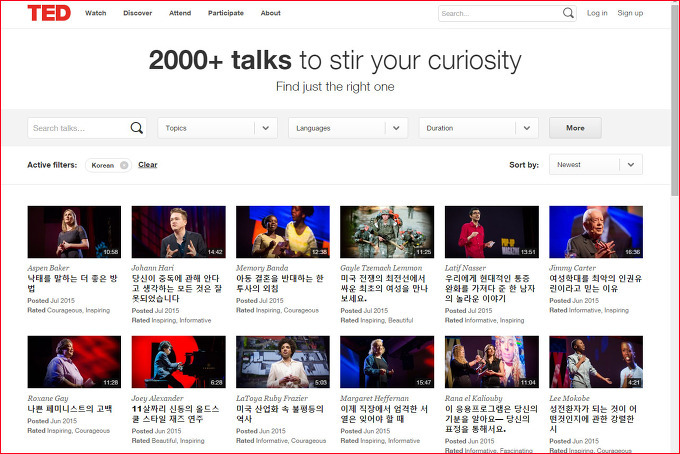
Task: Open Lee Mokobe talk thumbnail
Action: coord(596,362)
